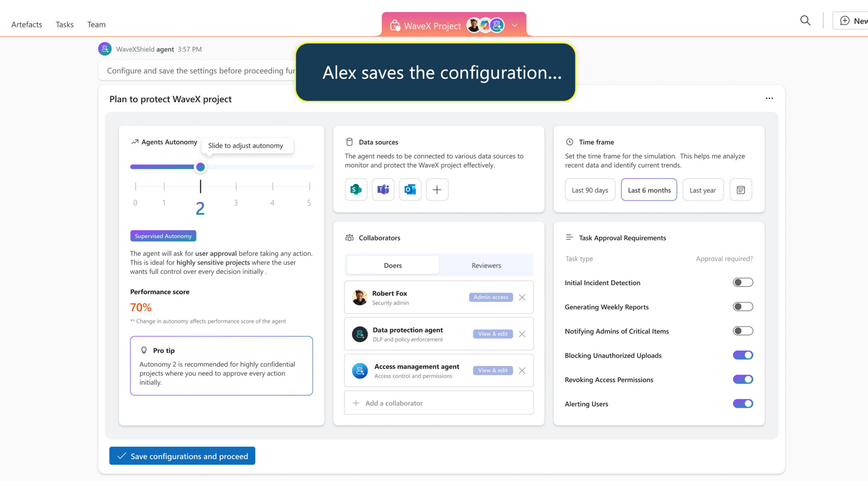The width and height of the screenshot is (868, 488).
Task: Click the Task type column header
Action: [579, 259]
